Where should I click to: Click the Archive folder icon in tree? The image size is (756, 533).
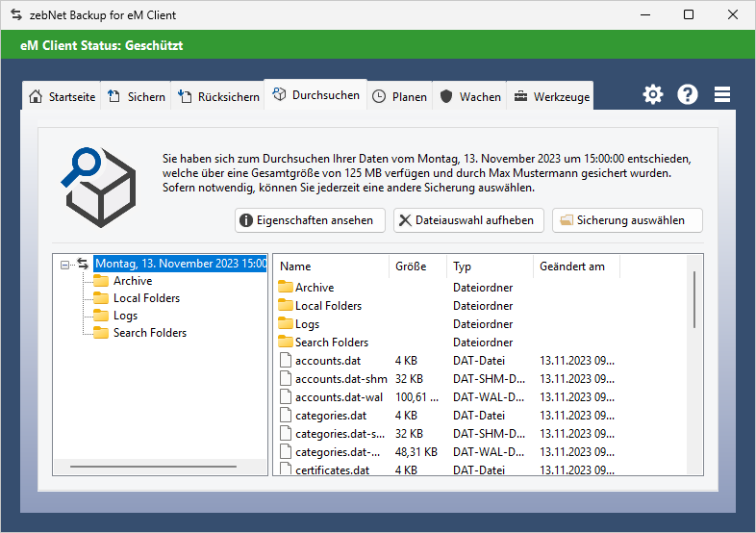coord(101,281)
